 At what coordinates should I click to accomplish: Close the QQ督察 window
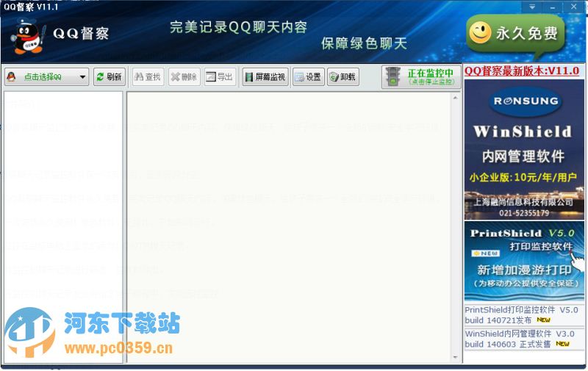(574, 7)
